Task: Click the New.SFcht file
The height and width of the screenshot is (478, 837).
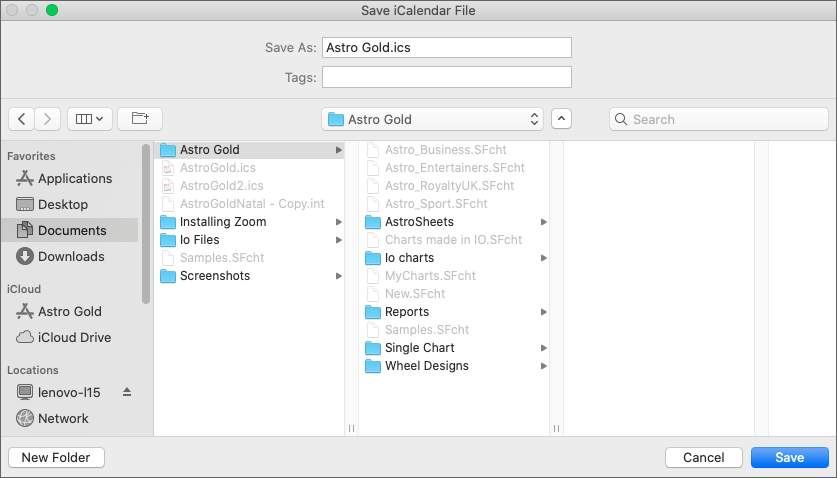Action: [x=454, y=294]
